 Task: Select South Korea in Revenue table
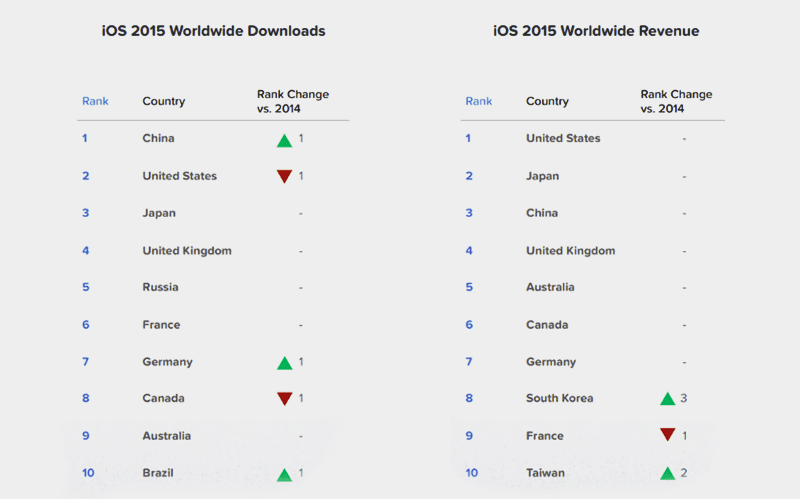(560, 398)
